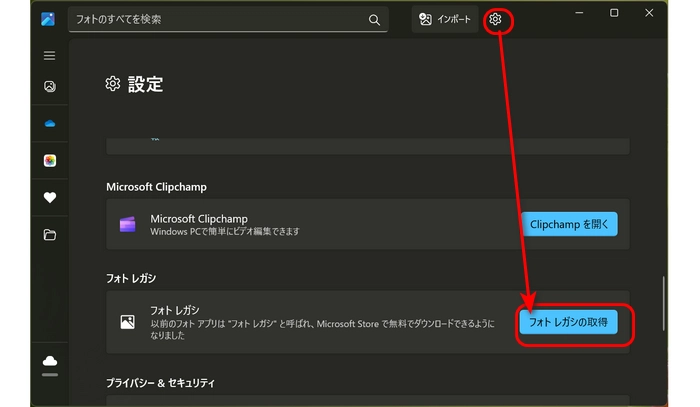Open Favorites with the heart icon
Screen dimensions: 700x407
pyautogui.click(x=49, y=198)
